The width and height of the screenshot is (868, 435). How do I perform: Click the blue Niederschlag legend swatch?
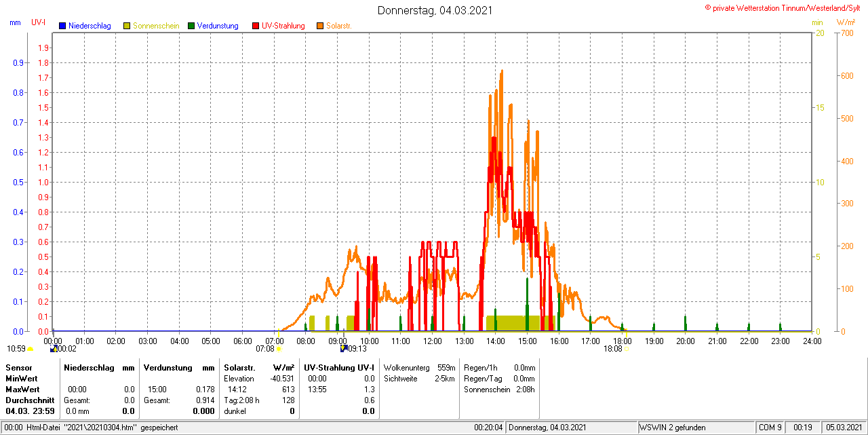pos(62,26)
